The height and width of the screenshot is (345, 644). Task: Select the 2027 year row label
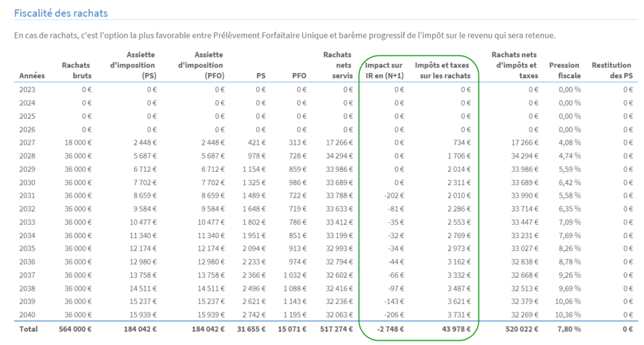tap(28, 143)
